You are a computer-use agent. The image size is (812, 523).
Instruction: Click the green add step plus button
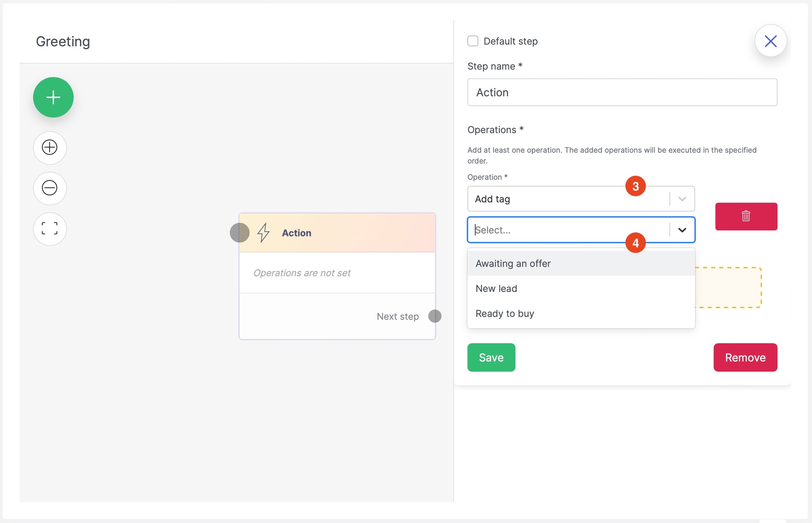[53, 97]
